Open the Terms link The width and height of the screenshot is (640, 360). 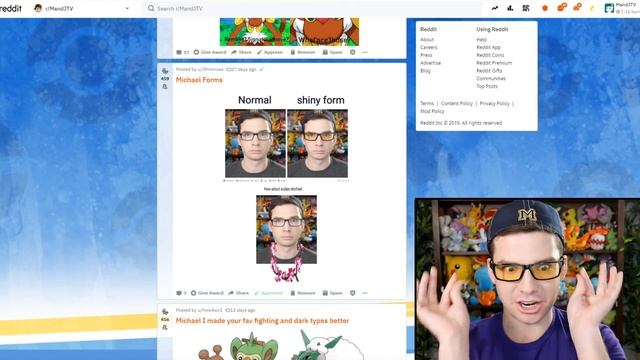pyautogui.click(x=427, y=103)
